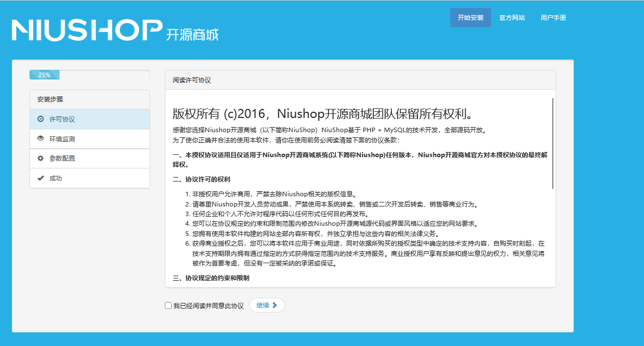The height and width of the screenshot is (346, 644).
Task: Click the gear icon beside 参数配置
Action: click(x=41, y=158)
